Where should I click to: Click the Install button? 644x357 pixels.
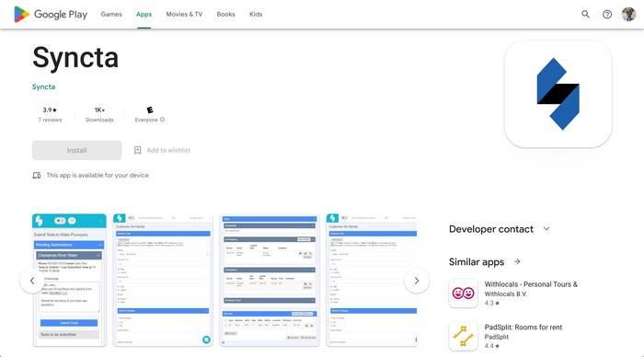(76, 150)
